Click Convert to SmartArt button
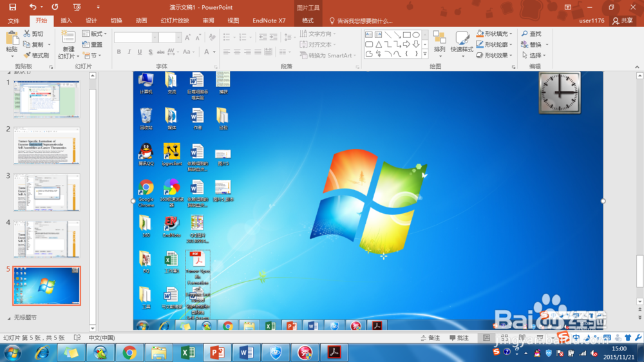This screenshot has height=362, width=644. click(327, 55)
